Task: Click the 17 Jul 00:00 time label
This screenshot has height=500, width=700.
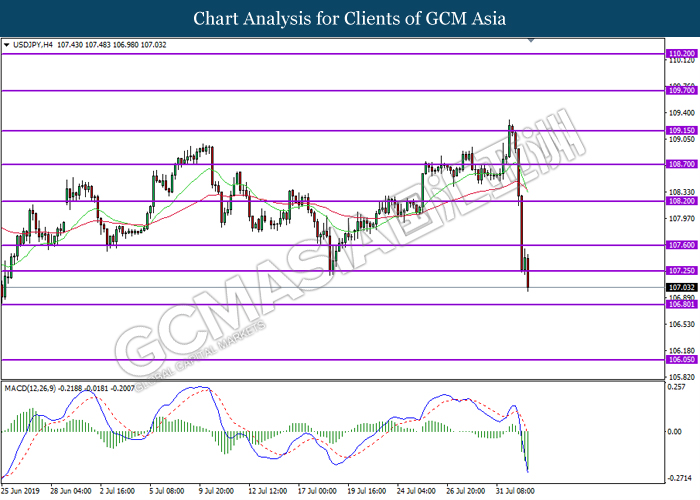Action: point(317,491)
